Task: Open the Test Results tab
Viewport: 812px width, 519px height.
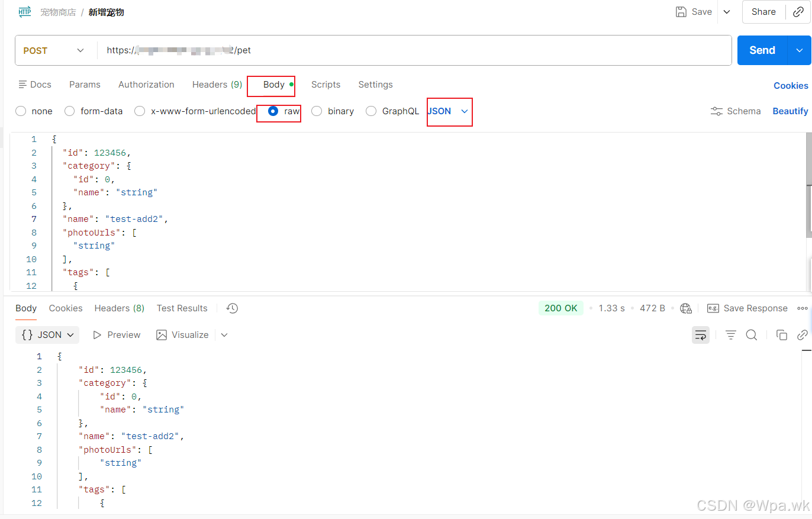Action: [x=182, y=308]
